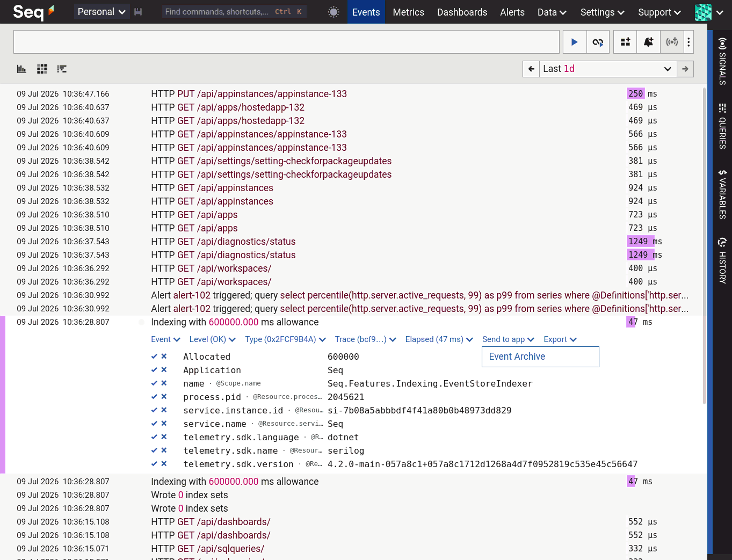The height and width of the screenshot is (560, 732).
Task: Click the add to dashboard icon
Action: [625, 42]
